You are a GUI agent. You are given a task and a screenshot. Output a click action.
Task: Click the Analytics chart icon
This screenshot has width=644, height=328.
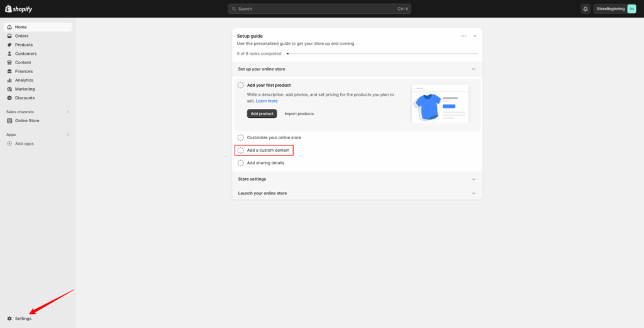[9, 80]
